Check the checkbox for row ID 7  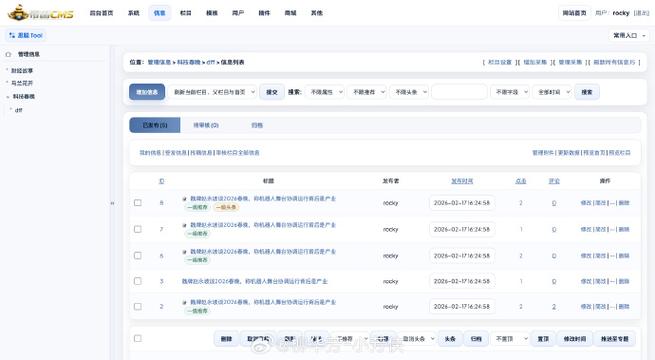tap(137, 229)
